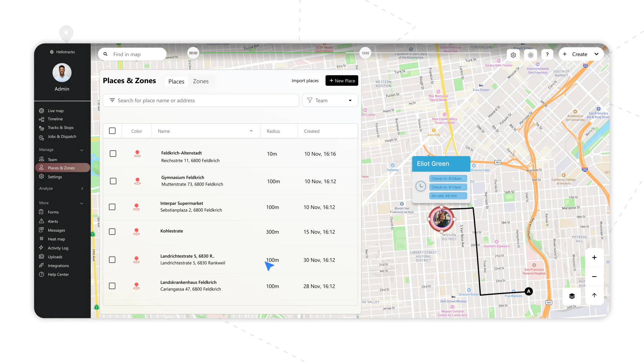Screen dimensions: 644x362
Task: Zoom in on the map
Action: tap(594, 257)
